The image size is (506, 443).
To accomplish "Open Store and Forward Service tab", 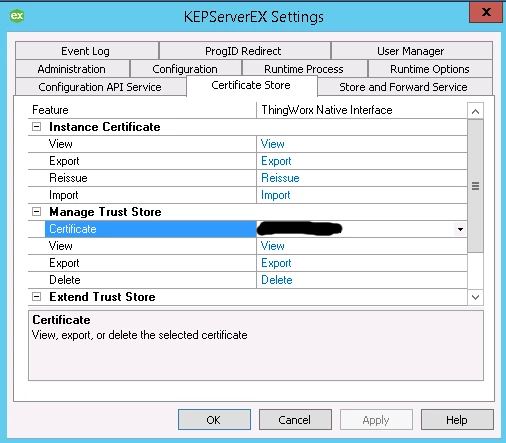I will point(404,87).
